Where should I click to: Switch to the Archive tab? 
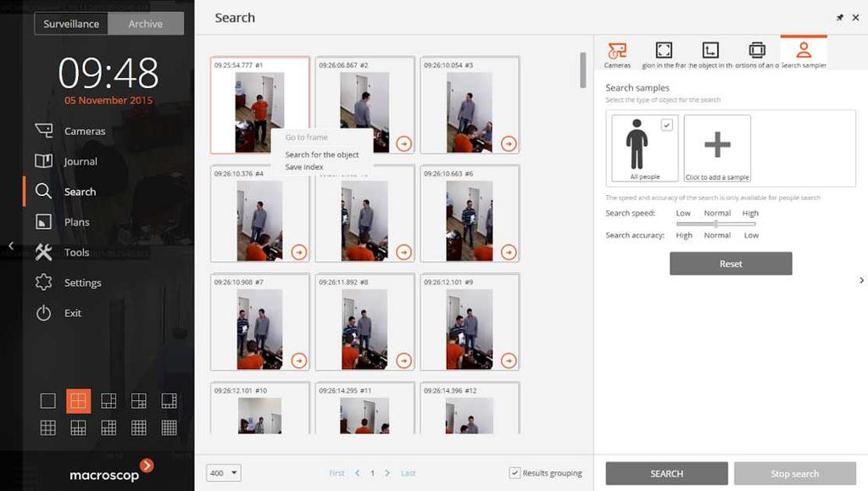(x=146, y=24)
